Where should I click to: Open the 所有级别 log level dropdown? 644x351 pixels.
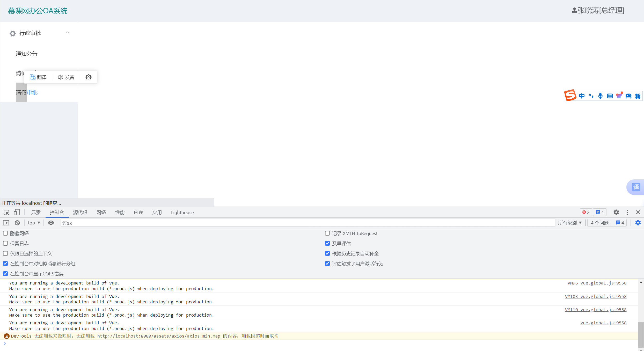(570, 223)
